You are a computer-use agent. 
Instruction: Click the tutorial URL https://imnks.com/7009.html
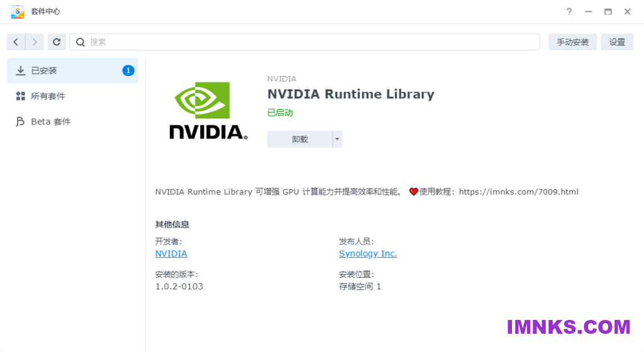[x=518, y=192]
